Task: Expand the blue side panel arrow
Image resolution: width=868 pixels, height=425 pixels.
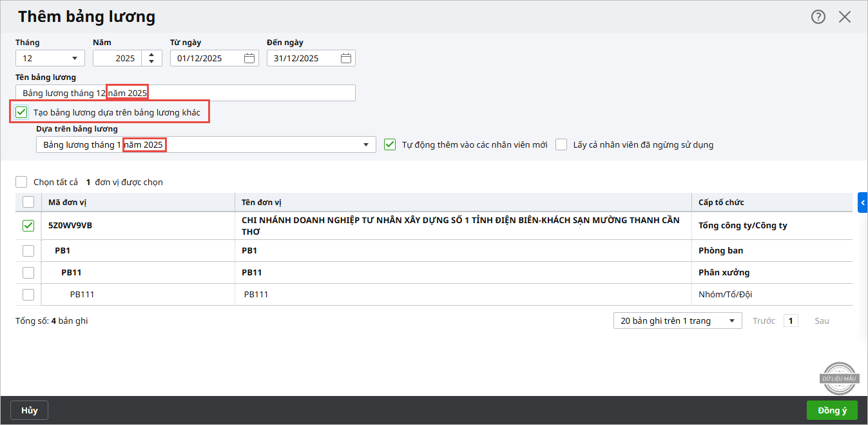Action: 863,202
